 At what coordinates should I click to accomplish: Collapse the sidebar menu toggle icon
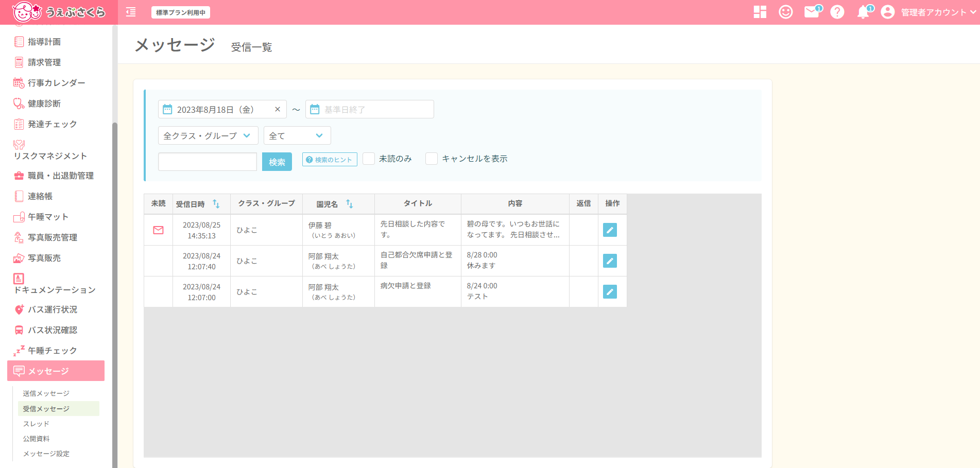pos(131,12)
